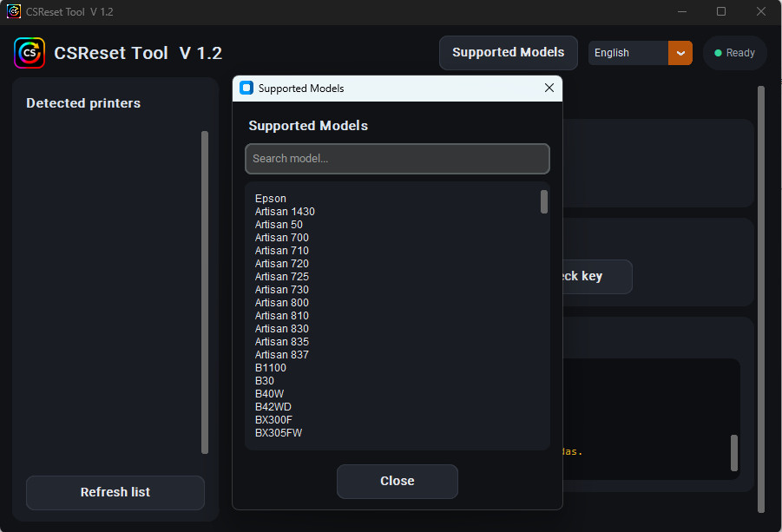Select Artisan 810 model

(282, 316)
